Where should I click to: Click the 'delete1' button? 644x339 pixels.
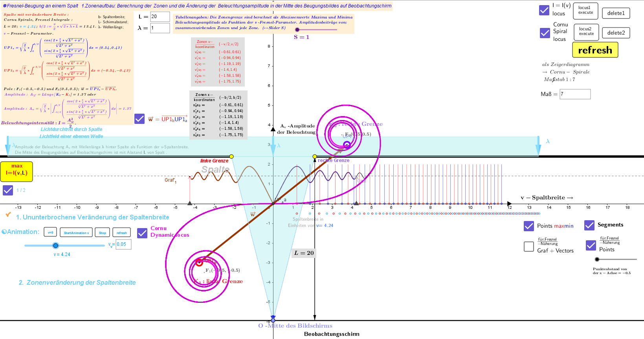[x=616, y=13]
